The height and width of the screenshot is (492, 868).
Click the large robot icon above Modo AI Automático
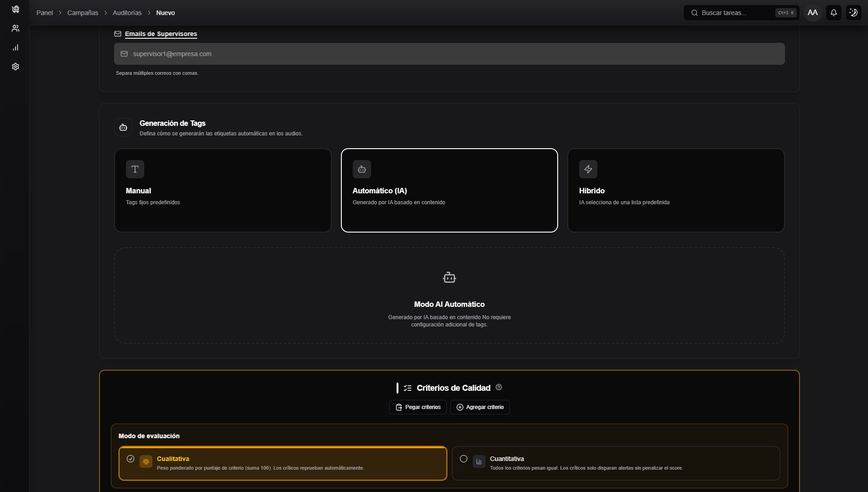point(450,277)
